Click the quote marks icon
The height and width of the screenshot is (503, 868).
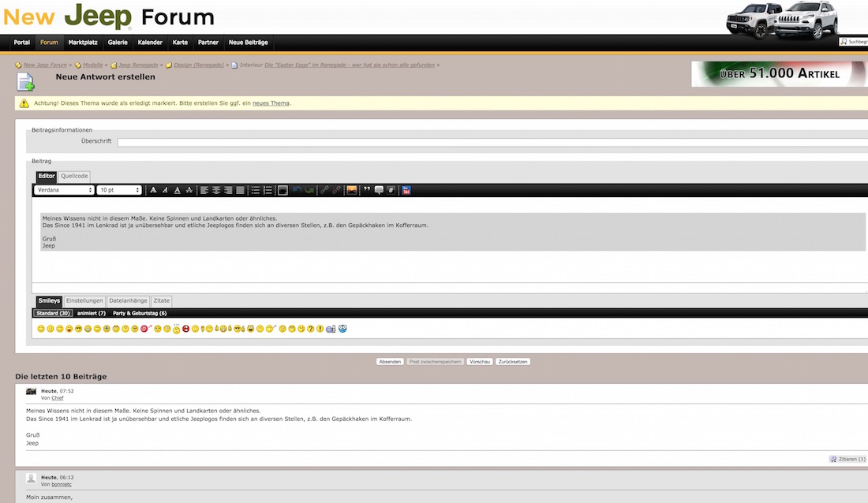(x=367, y=190)
